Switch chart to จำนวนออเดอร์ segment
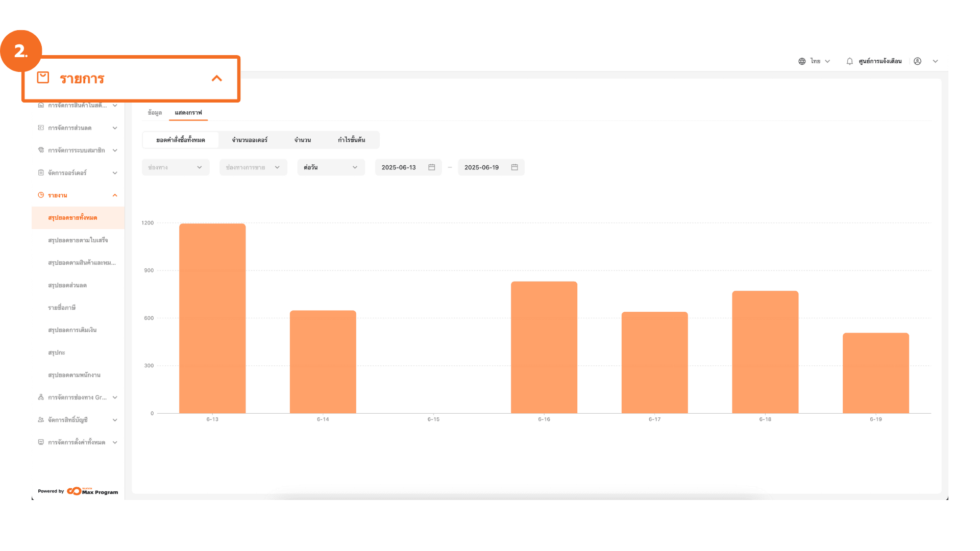Viewport: 980px width, 551px height. pyautogui.click(x=250, y=140)
